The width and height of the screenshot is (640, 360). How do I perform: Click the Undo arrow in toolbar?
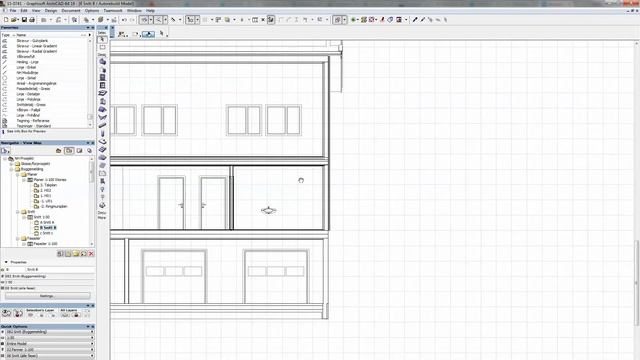click(124, 20)
